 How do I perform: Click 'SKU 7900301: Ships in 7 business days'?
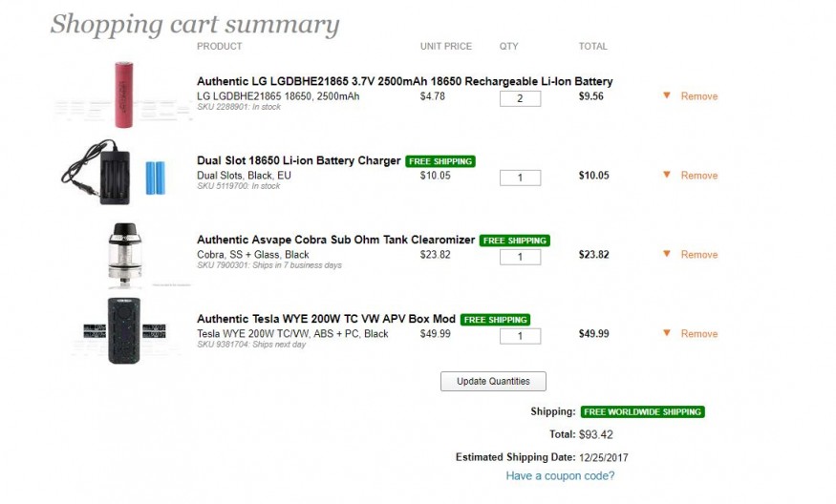(x=269, y=265)
